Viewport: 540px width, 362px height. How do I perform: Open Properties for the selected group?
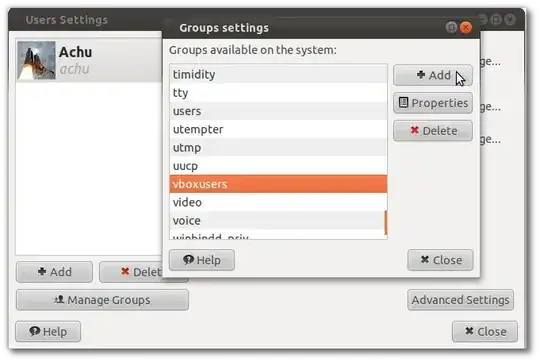coord(433,103)
